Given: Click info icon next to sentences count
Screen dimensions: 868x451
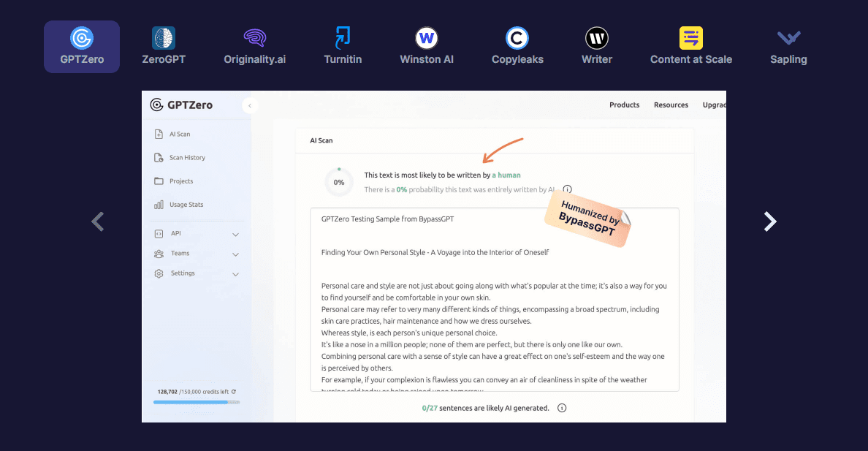Looking at the screenshot, I should [x=562, y=408].
